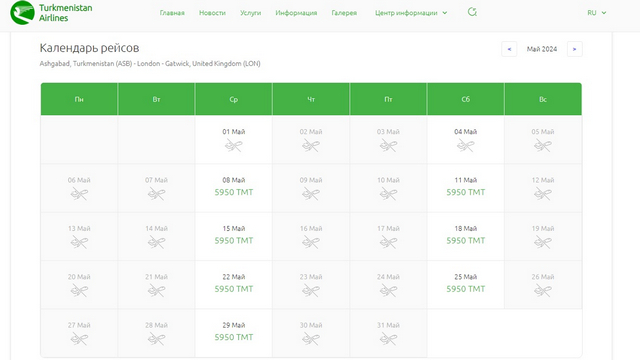Open the Новости menu item

[x=212, y=13]
